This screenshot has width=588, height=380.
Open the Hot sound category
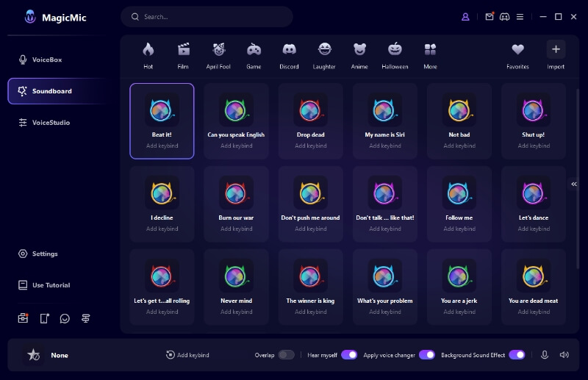coord(148,56)
